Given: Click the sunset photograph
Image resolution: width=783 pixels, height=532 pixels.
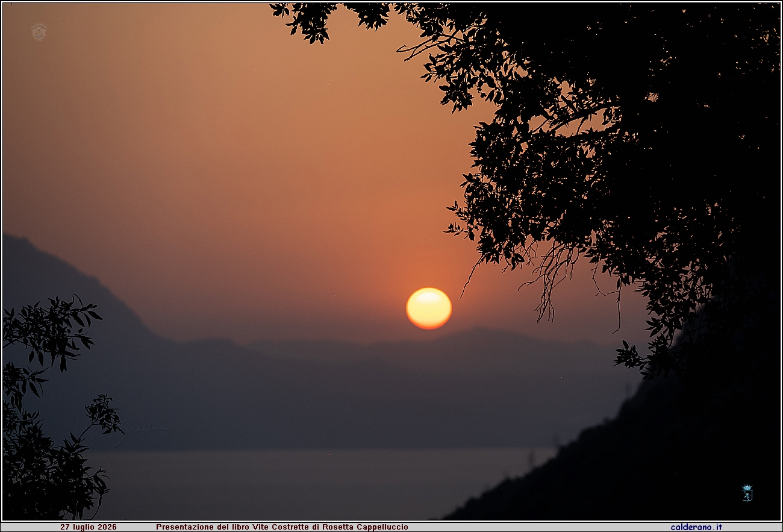Looking at the screenshot, I should tap(391, 261).
